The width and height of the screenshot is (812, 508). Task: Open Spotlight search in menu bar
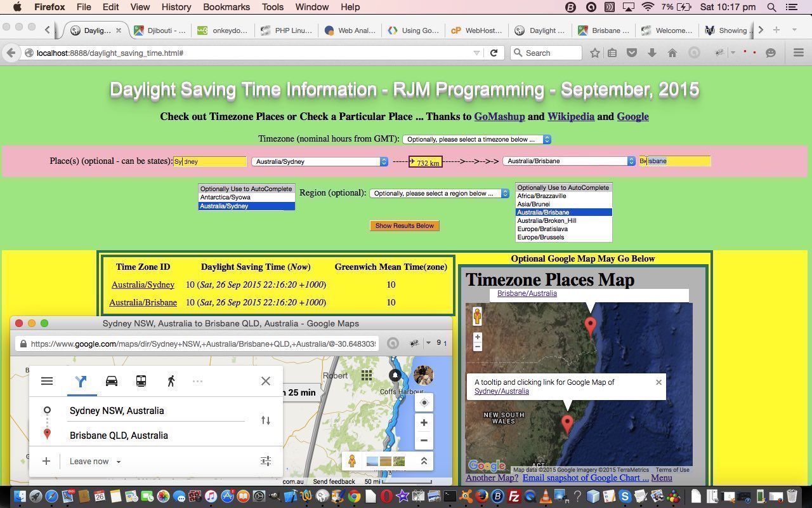point(772,7)
